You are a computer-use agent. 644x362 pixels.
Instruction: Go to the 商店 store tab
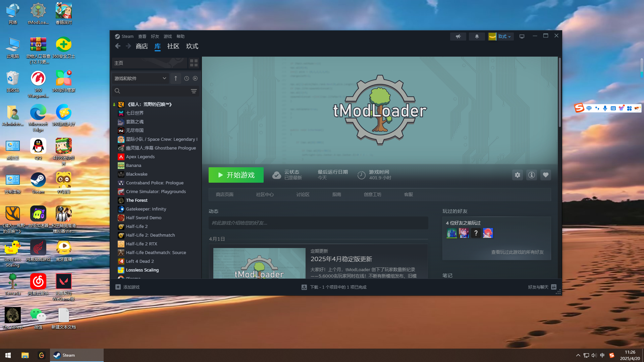(x=142, y=46)
